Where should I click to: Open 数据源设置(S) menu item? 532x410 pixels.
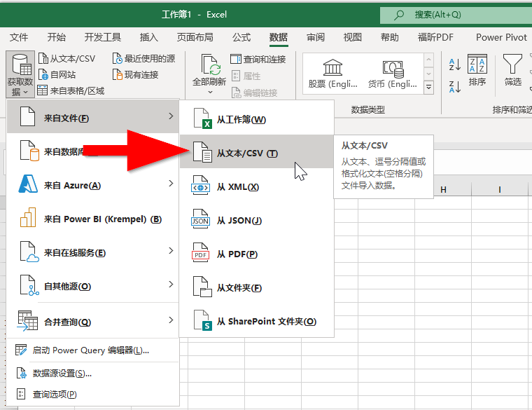[x=92, y=374]
